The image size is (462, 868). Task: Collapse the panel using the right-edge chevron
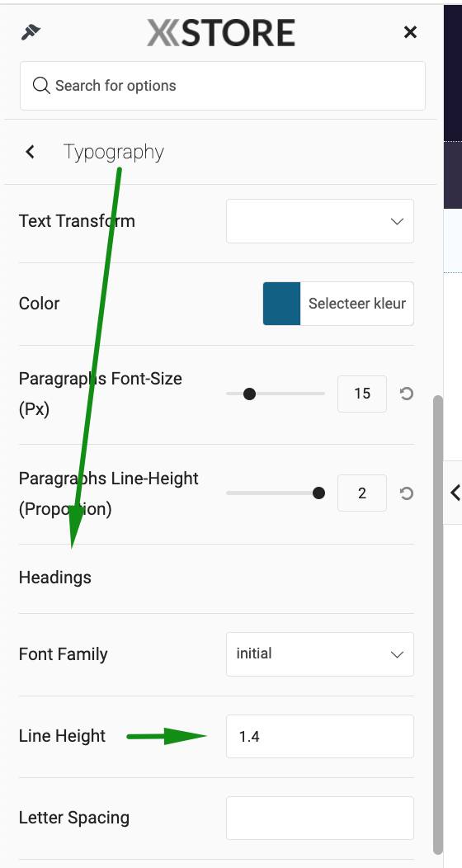coord(455,492)
